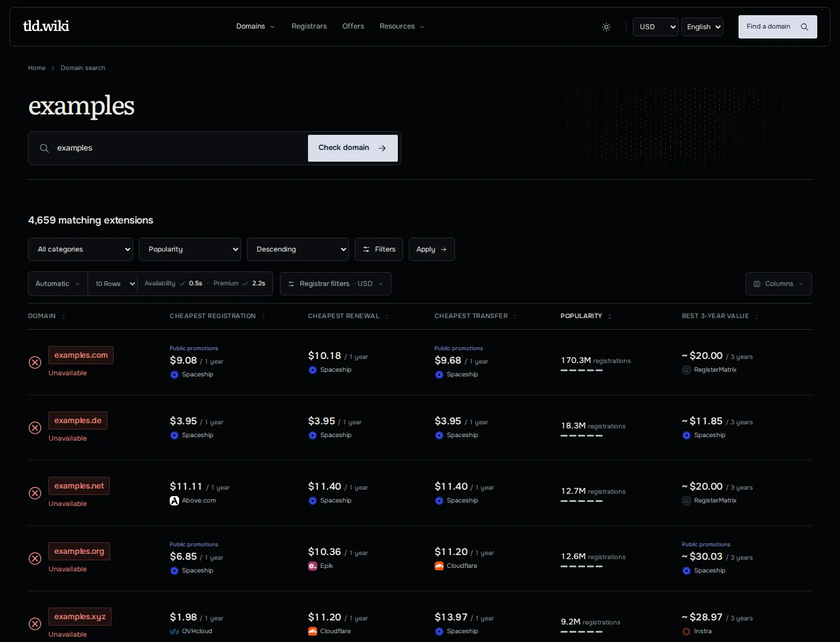Viewport: 840px width, 642px height.
Task: Click the sort arrows next to the DOMAIN column
Action: [63, 316]
